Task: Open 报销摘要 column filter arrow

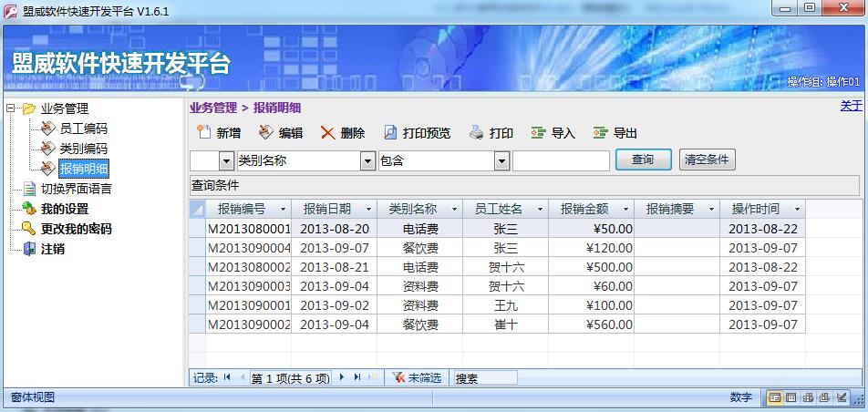Action: [712, 210]
